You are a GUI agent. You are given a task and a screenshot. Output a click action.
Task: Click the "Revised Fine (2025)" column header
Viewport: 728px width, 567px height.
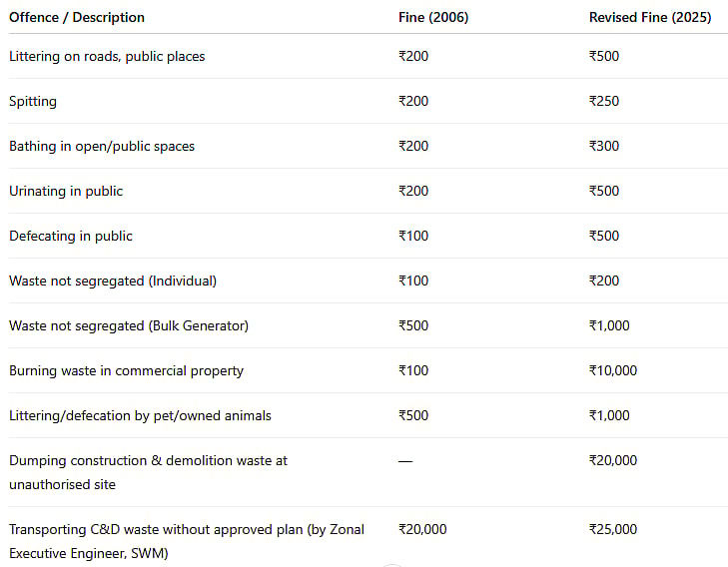click(650, 17)
